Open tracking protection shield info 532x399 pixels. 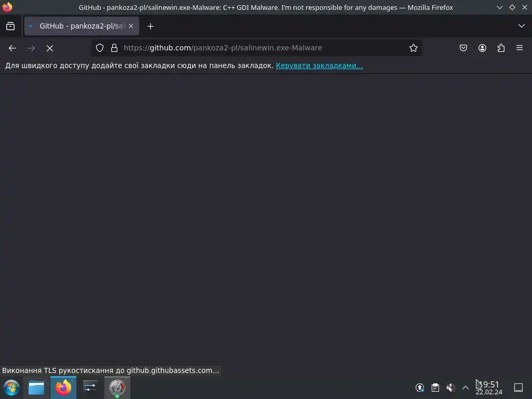pos(99,48)
